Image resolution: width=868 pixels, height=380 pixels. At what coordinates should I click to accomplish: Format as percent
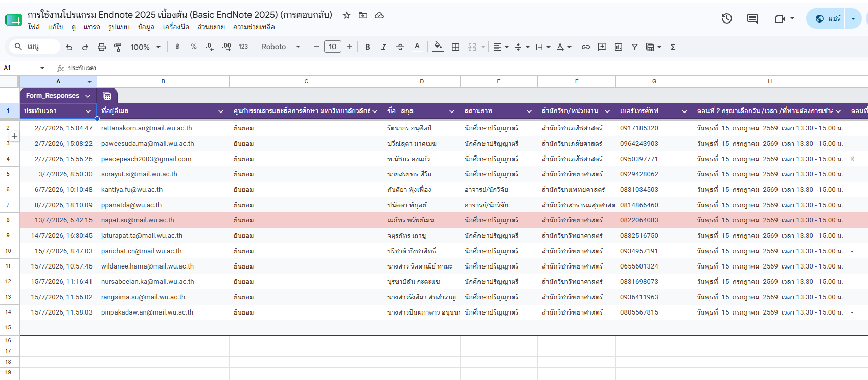tap(194, 47)
